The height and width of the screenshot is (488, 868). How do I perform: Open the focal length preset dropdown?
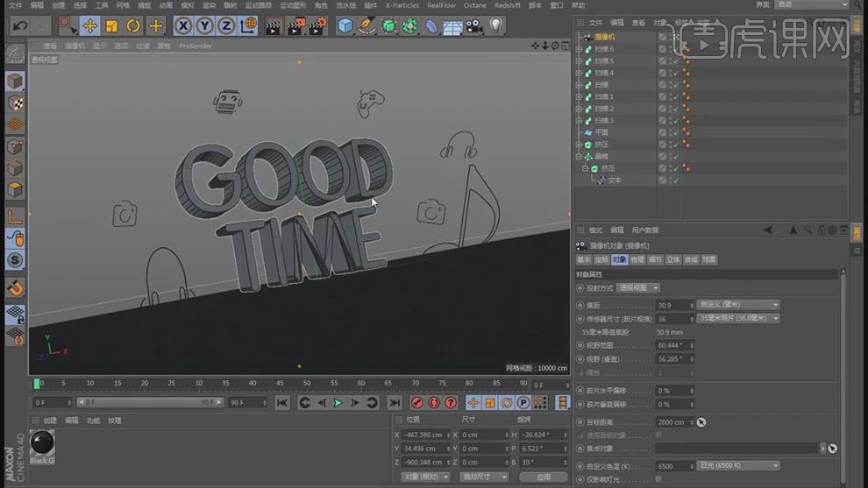point(738,305)
